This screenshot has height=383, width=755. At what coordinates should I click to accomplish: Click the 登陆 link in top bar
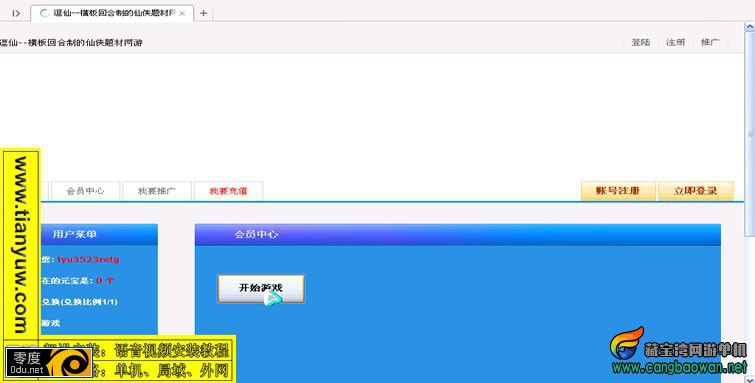641,42
